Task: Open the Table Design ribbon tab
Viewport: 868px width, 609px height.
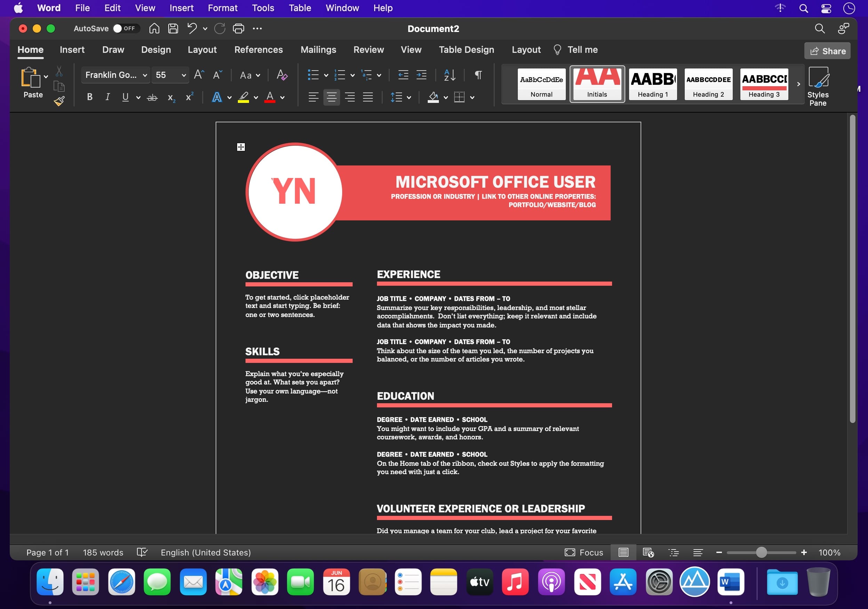Action: pyautogui.click(x=466, y=49)
